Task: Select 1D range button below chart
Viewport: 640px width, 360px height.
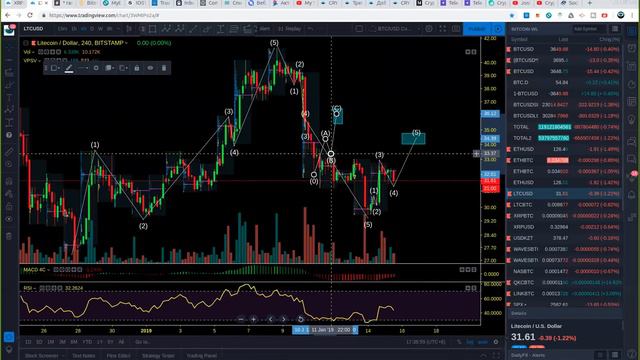Action: [x=28, y=342]
